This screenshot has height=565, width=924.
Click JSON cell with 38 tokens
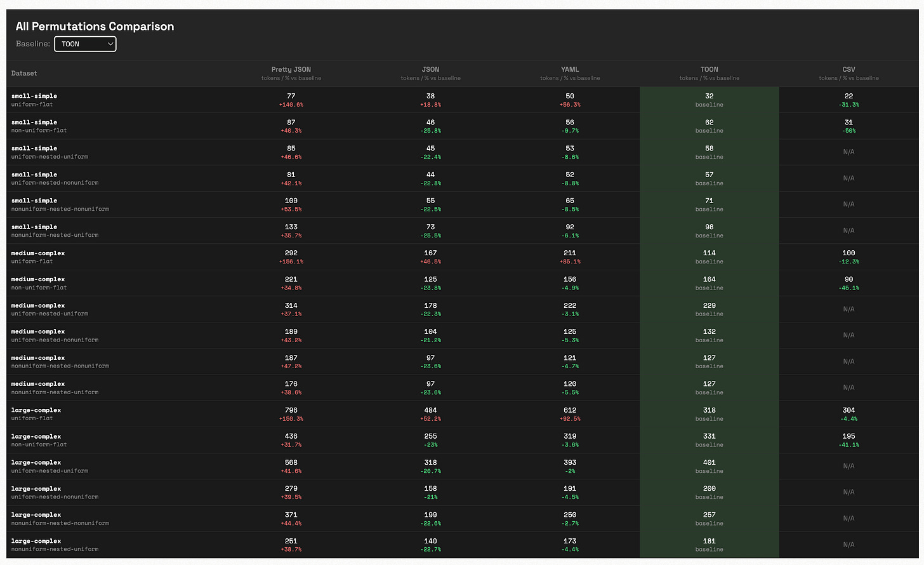click(x=431, y=100)
